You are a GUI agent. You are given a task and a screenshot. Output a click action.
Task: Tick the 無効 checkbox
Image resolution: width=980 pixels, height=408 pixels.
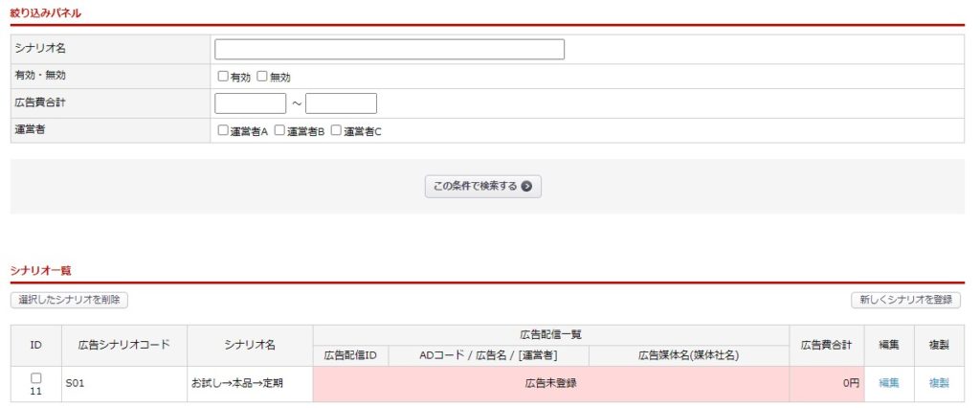(x=262, y=77)
